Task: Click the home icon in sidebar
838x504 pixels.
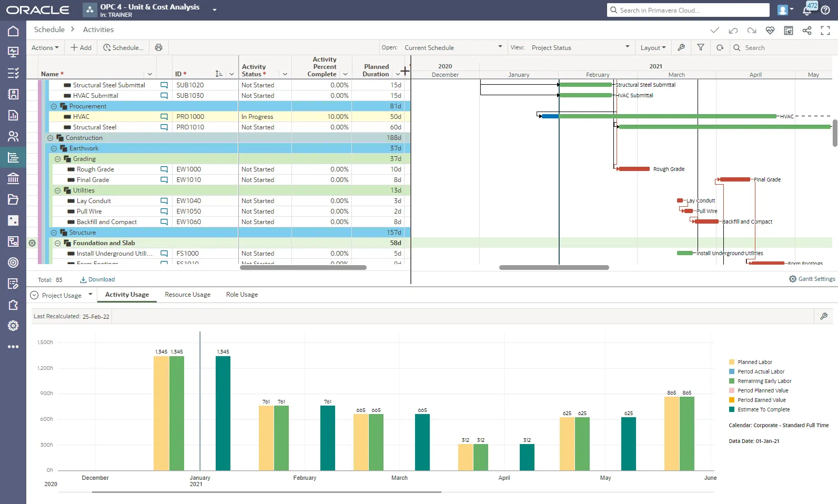Action: click(13, 31)
